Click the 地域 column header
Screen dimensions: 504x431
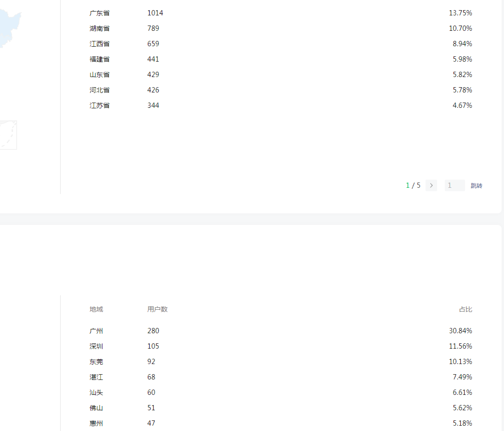point(96,309)
